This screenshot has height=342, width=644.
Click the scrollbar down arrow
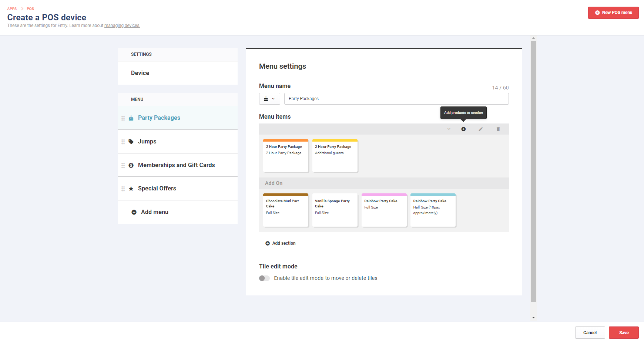(x=533, y=317)
